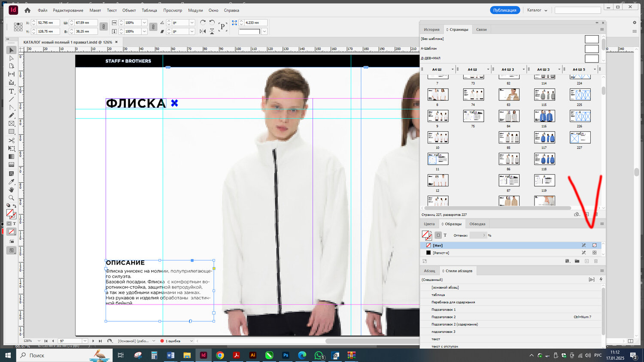Open the Макет menu
The image size is (644, 362).
tap(95, 10)
